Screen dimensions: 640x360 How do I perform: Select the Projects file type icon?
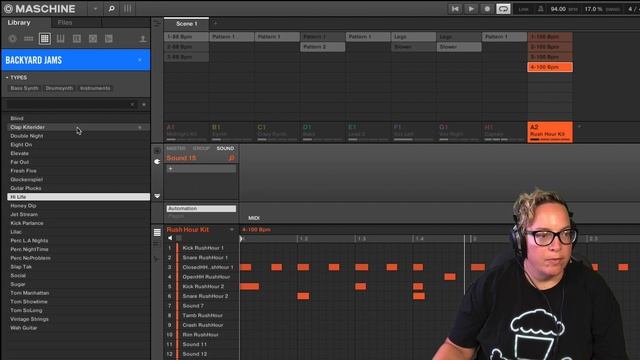point(13,39)
